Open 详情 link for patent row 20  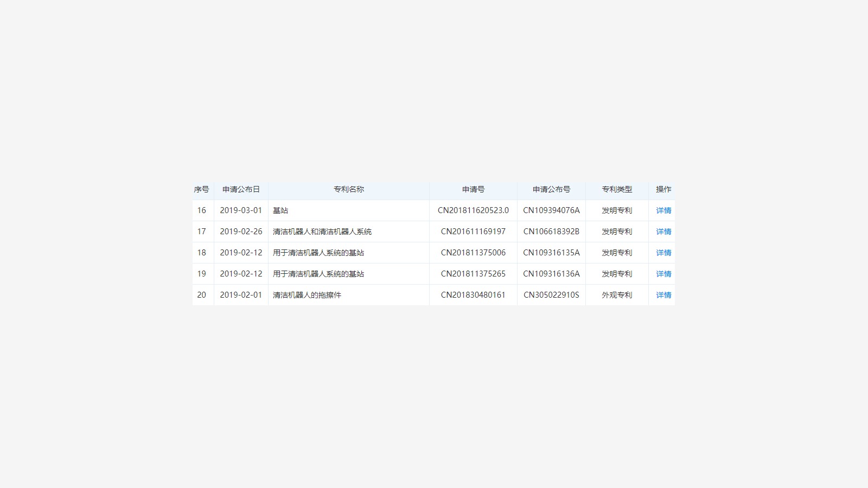[663, 295]
